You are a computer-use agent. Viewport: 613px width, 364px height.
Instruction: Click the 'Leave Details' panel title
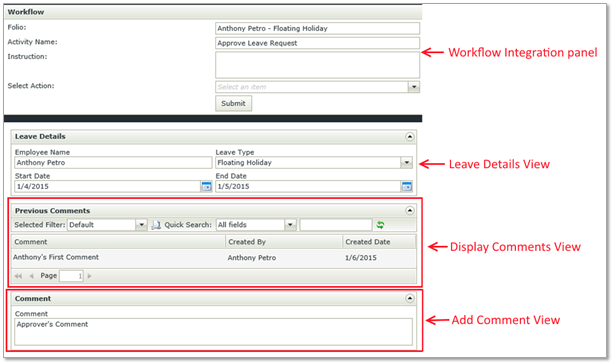[x=40, y=136]
